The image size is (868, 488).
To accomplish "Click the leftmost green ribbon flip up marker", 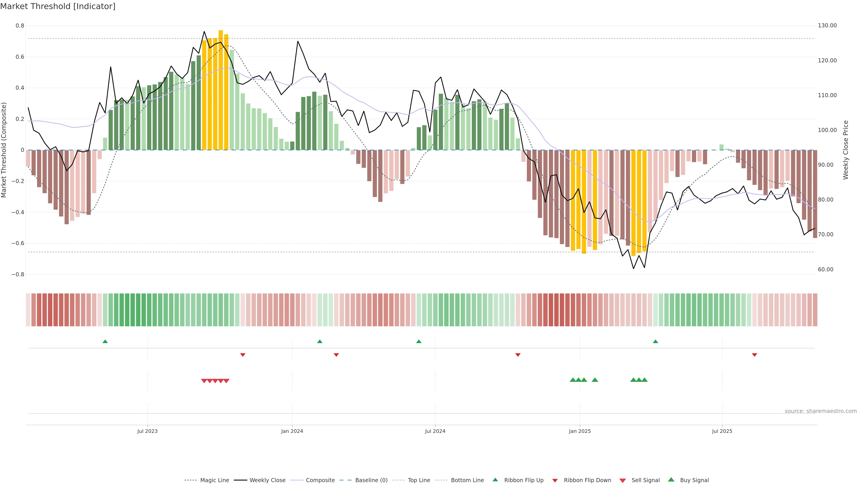I will coord(105,342).
